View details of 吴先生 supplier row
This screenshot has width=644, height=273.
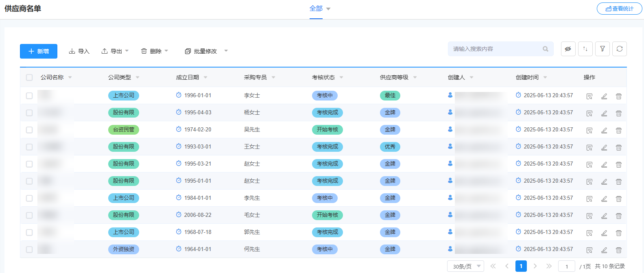pyautogui.click(x=589, y=131)
